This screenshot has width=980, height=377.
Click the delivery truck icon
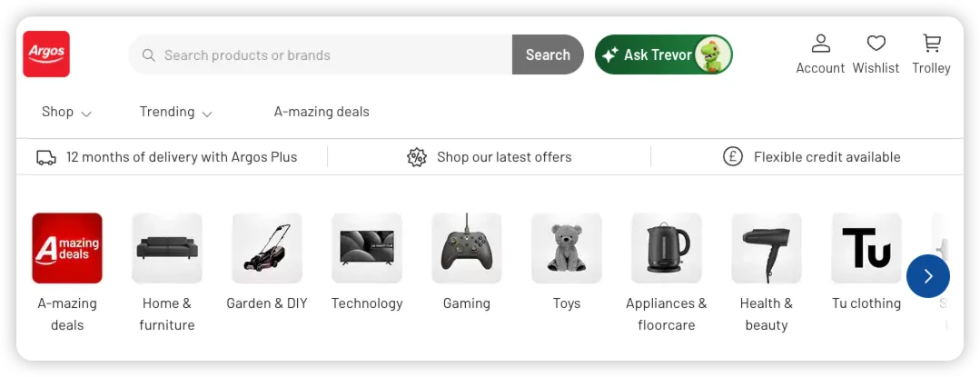tap(46, 157)
